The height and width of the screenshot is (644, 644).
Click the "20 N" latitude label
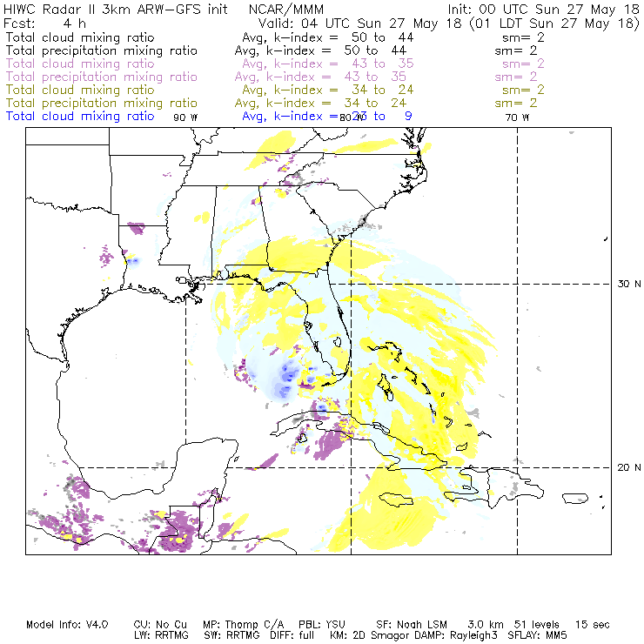[x=629, y=467]
